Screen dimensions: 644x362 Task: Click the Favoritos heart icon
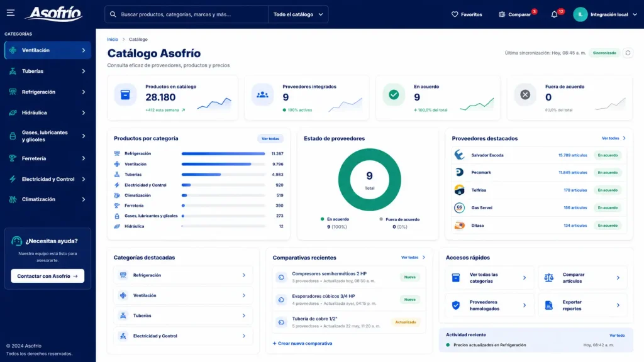click(455, 14)
